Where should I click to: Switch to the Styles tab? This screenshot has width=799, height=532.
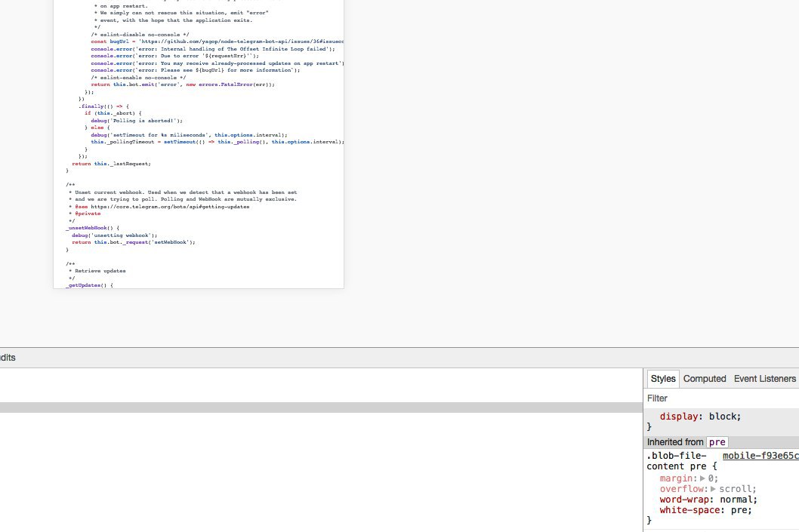pos(662,379)
